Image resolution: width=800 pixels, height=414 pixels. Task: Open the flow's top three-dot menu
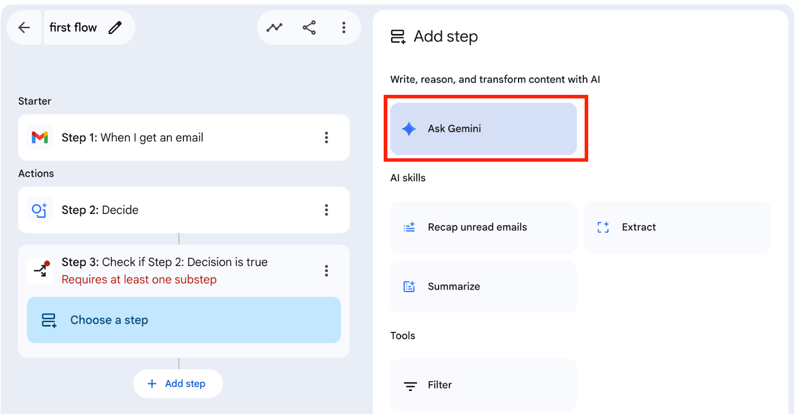pyautogui.click(x=344, y=28)
